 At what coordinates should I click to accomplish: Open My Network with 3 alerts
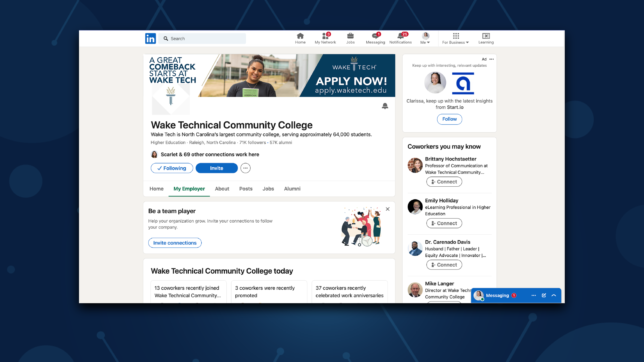tap(325, 39)
